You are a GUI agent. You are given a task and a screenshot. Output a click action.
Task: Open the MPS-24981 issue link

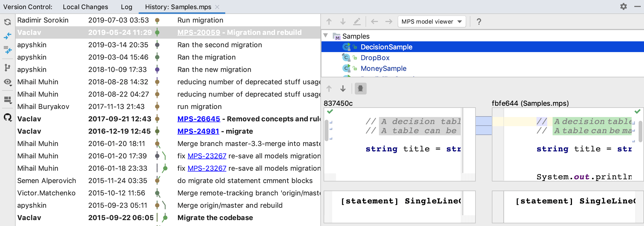coord(198,131)
